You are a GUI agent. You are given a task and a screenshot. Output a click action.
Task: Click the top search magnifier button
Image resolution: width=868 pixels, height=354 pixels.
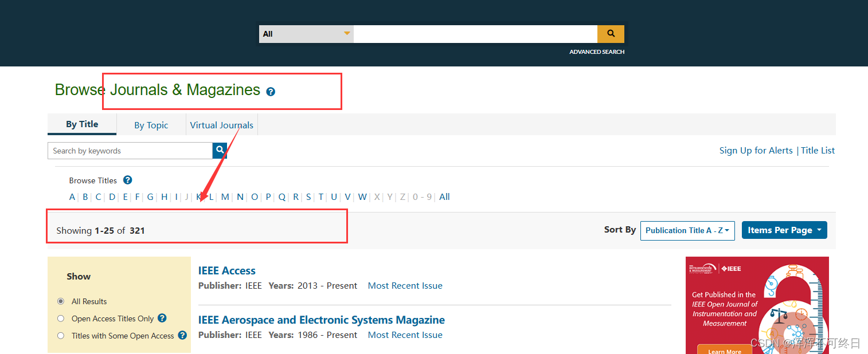coord(610,34)
